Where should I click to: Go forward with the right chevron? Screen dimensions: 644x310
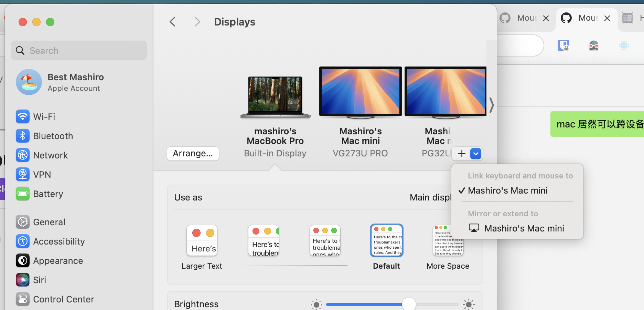197,22
